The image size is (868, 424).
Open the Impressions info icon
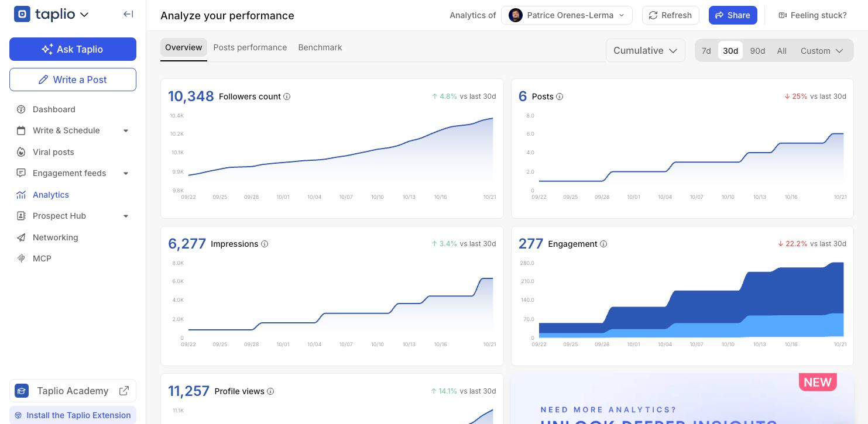(x=265, y=244)
